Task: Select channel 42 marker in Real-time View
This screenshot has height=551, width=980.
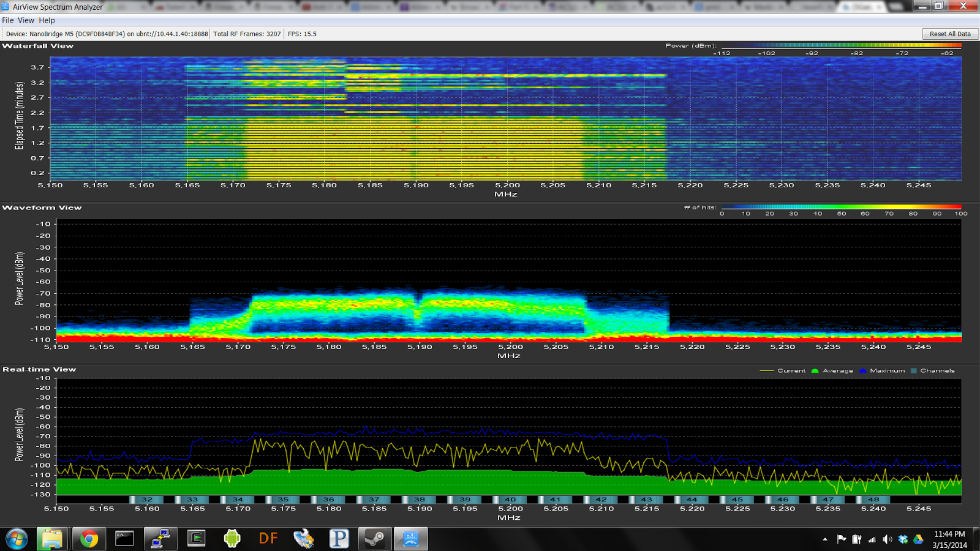Action: 601,500
